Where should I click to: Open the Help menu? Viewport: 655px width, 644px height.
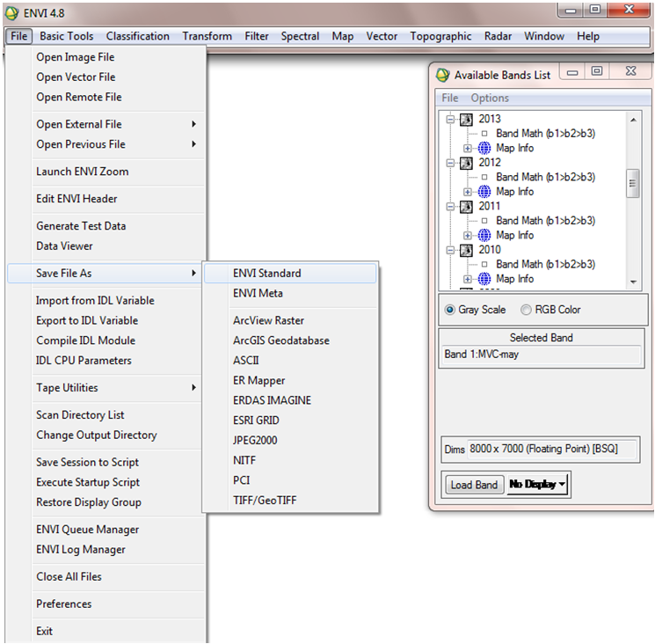pyautogui.click(x=588, y=36)
